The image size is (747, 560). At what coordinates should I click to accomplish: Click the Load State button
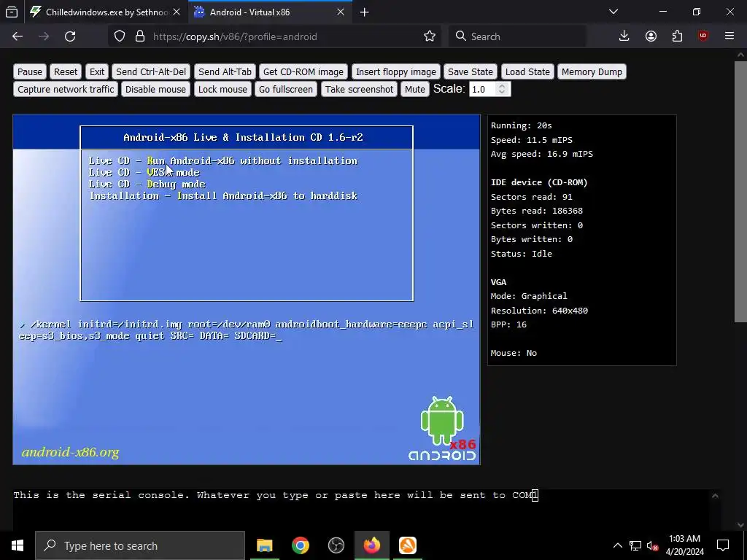527,72
